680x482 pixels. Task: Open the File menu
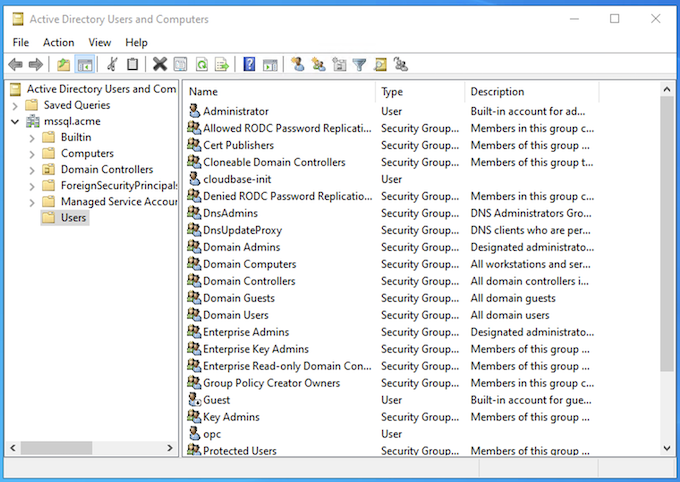pos(20,43)
